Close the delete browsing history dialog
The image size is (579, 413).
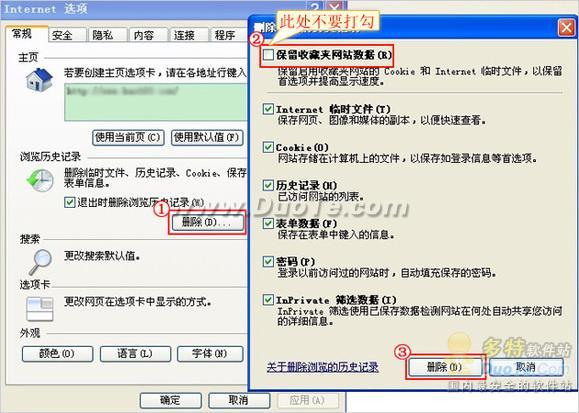566,28
